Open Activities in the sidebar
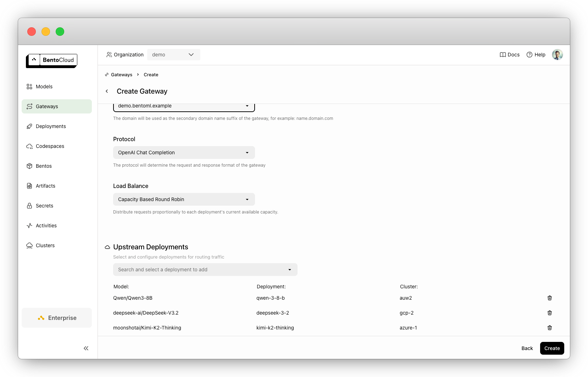 (57, 226)
